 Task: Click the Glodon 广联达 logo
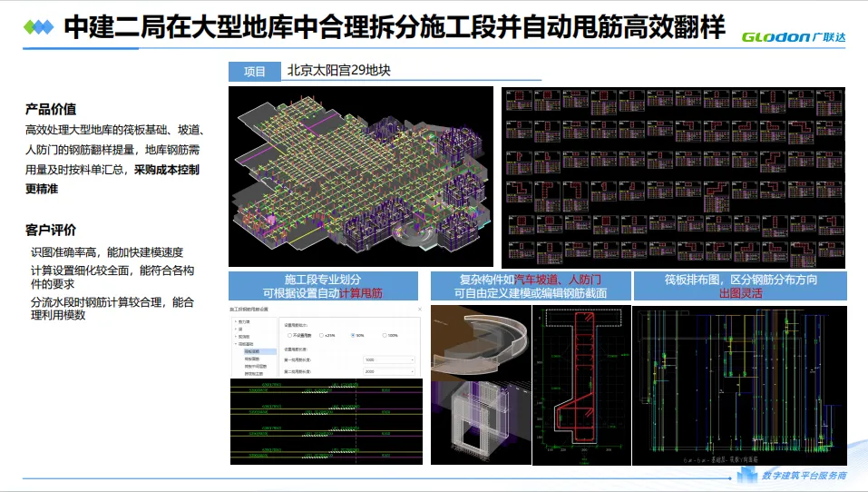pyautogui.click(x=794, y=37)
